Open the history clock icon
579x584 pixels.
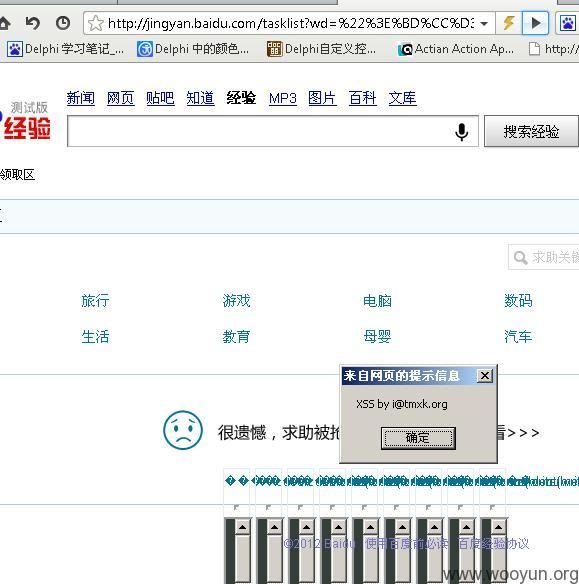(x=63, y=23)
